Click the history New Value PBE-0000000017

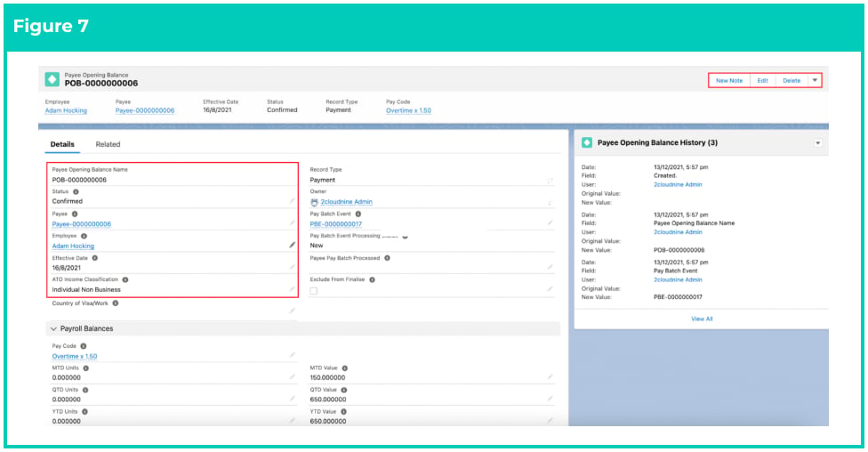[678, 297]
